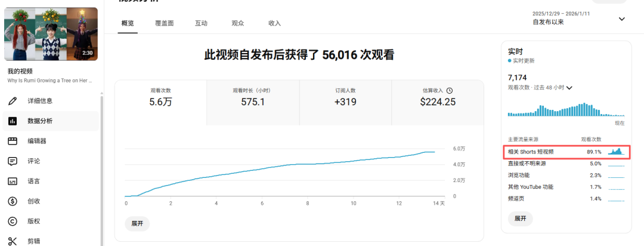This screenshot has width=644, height=246.
Task: Open 编辑器 in the sidebar
Action: [x=51, y=141]
